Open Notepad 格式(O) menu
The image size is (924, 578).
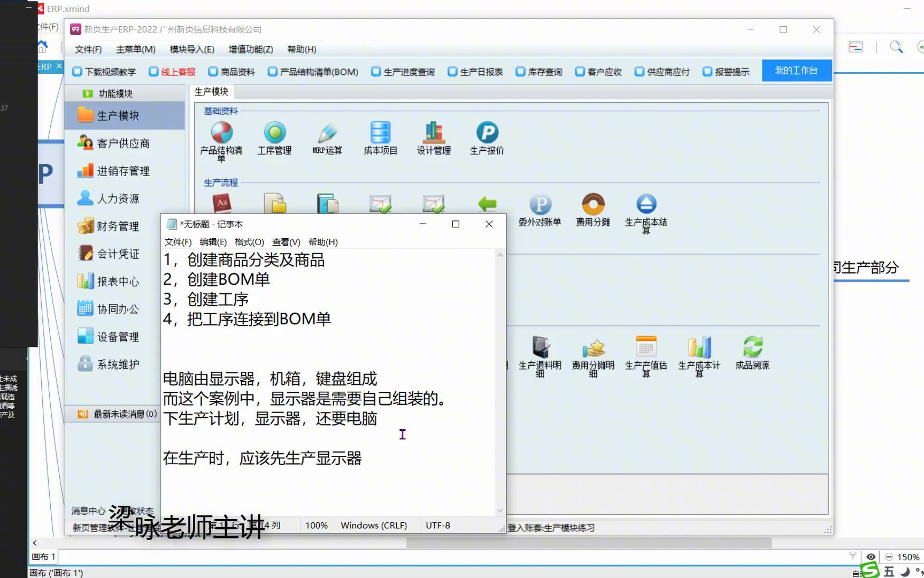click(250, 242)
